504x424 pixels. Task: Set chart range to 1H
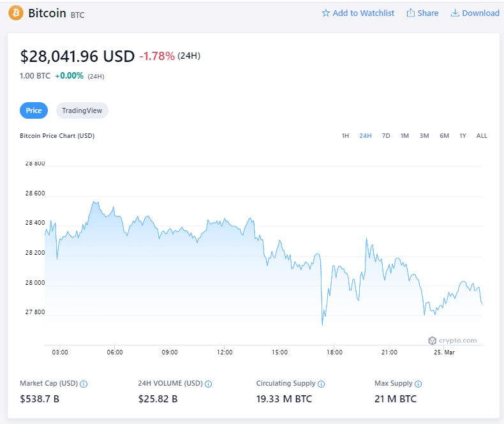(345, 136)
